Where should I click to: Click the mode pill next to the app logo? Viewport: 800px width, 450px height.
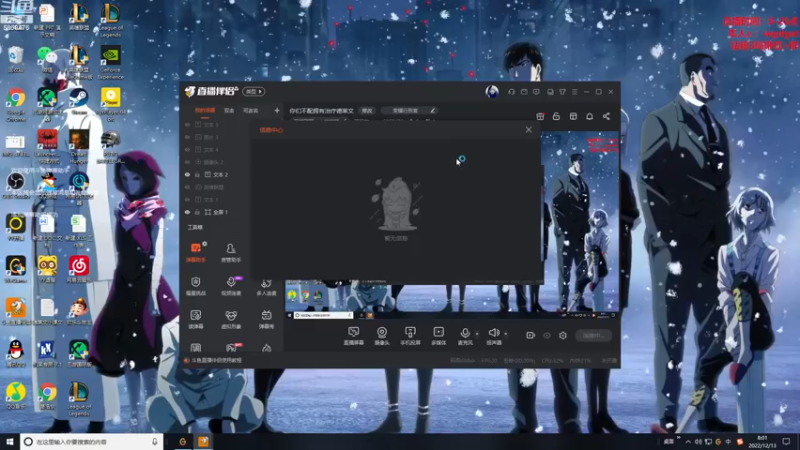[254, 91]
